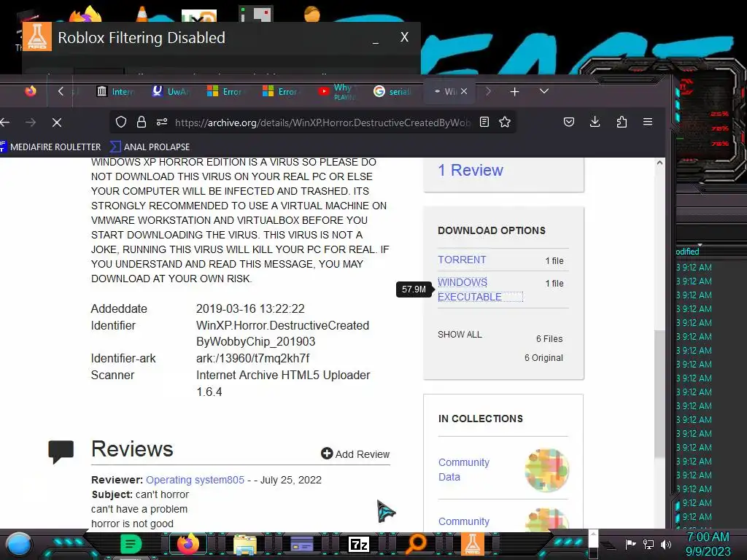Show site security info via padlock icon
The width and height of the screenshot is (747, 560).
tap(142, 122)
